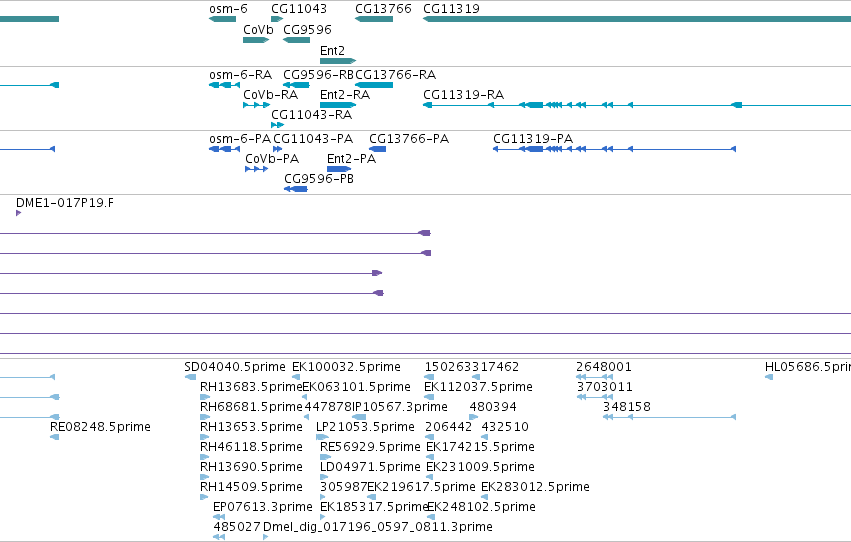Image resolution: width=851 pixels, height=542 pixels.
Task: Select the RH14509.5prime EST
Action: [x=205, y=497]
